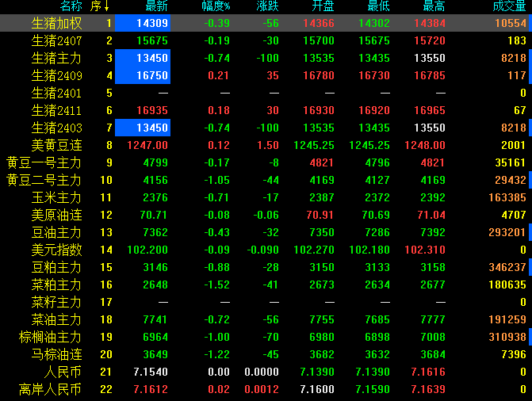
Task: Select the 马棕油连 row name
Action: pos(56,354)
